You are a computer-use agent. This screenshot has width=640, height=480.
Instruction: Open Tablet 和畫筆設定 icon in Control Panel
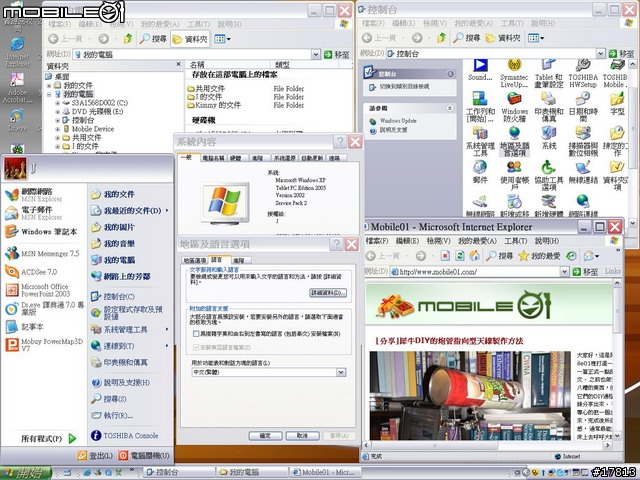(549, 73)
